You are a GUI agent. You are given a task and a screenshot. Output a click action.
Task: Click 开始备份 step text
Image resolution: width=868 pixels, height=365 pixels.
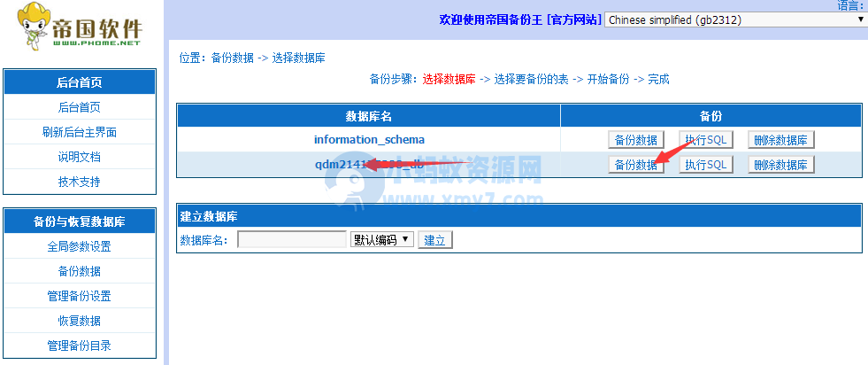pyautogui.click(x=609, y=79)
